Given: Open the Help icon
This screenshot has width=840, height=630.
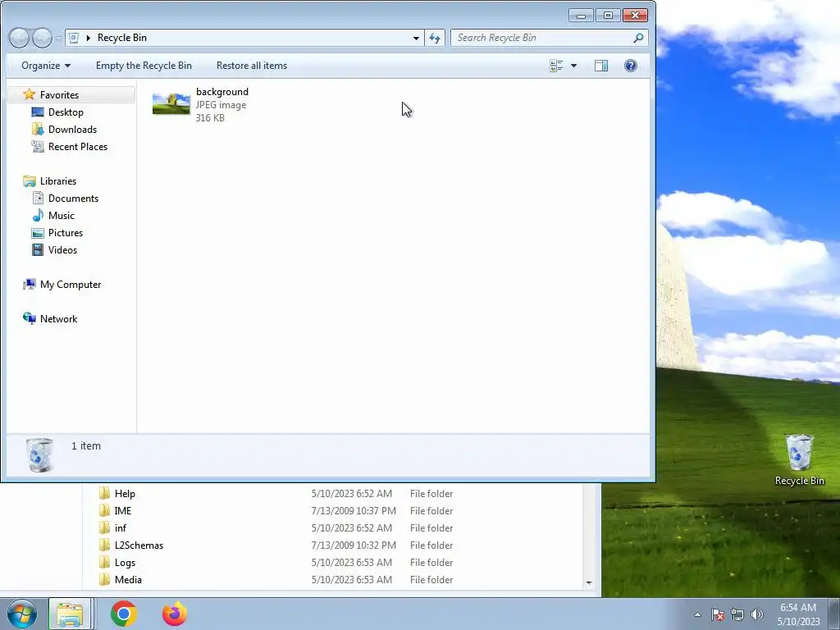Looking at the screenshot, I should tap(631, 66).
